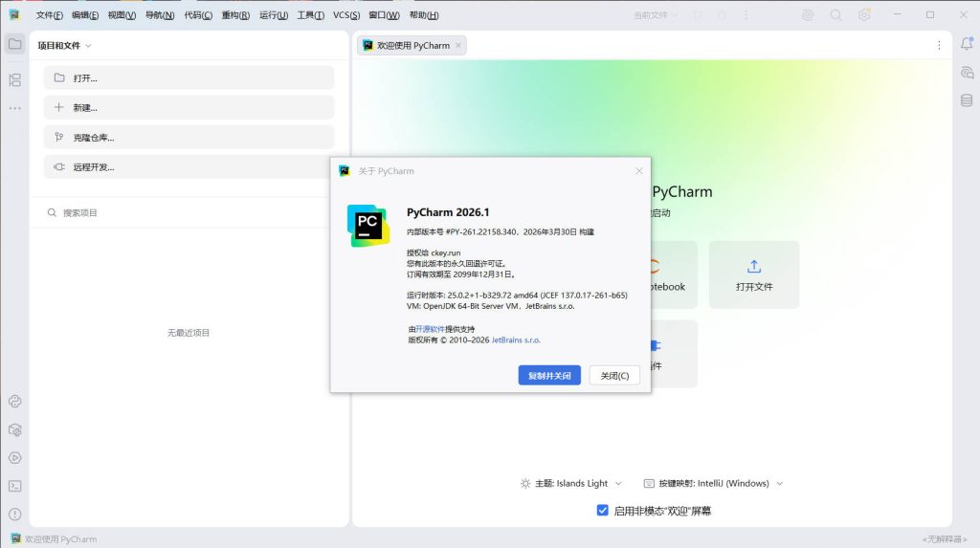
Task: Open the 重构(R) menu
Action: 235,15
